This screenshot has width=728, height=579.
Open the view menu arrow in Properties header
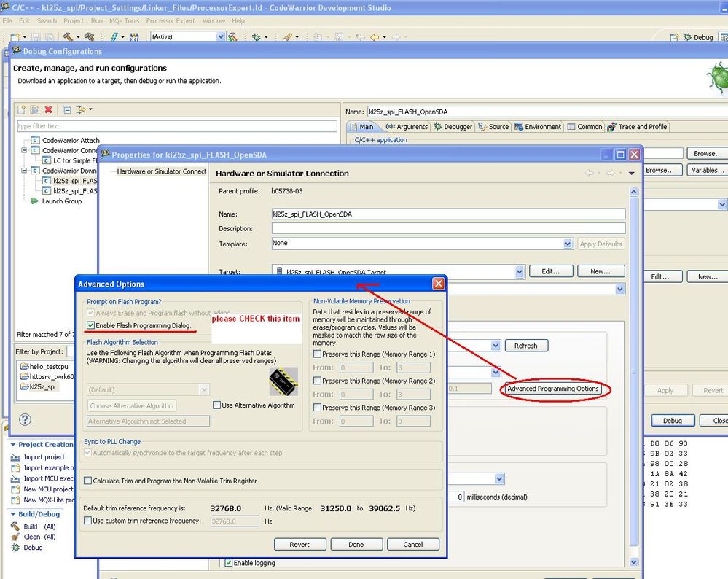pyautogui.click(x=631, y=174)
